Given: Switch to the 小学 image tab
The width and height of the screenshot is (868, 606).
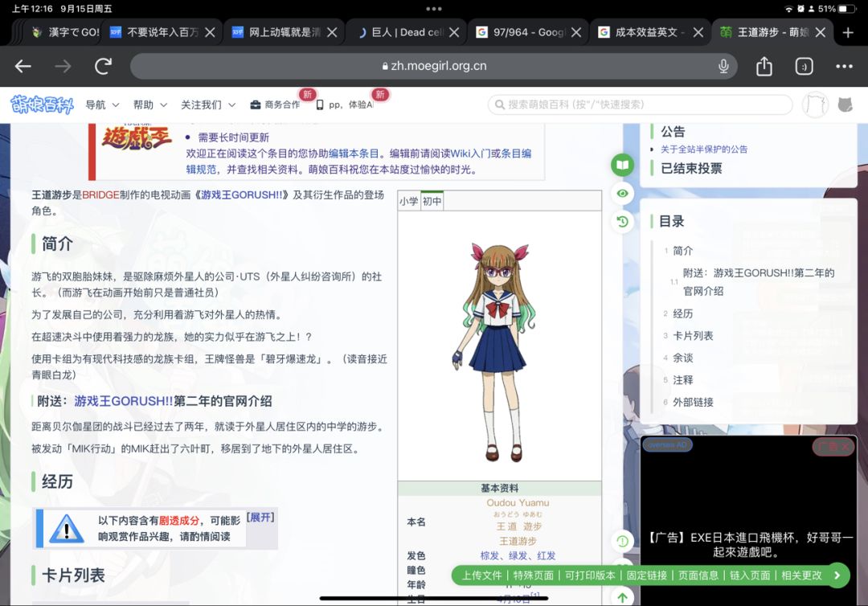Looking at the screenshot, I should point(408,201).
